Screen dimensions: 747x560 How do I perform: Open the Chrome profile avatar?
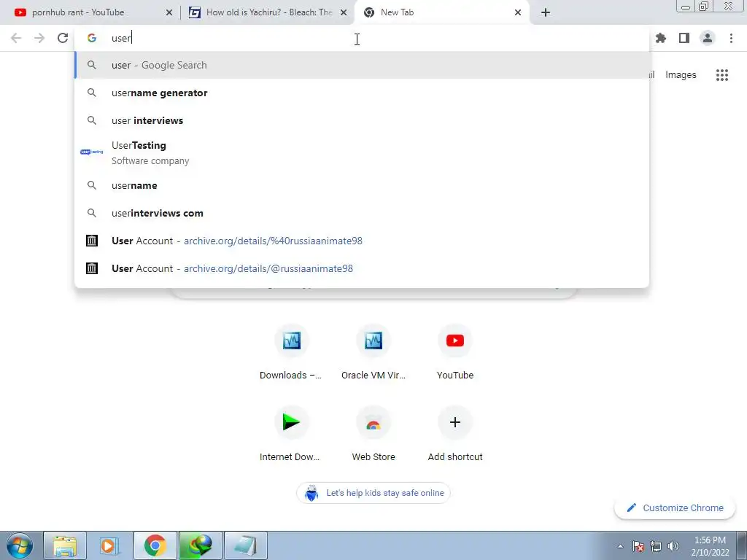[x=708, y=38]
